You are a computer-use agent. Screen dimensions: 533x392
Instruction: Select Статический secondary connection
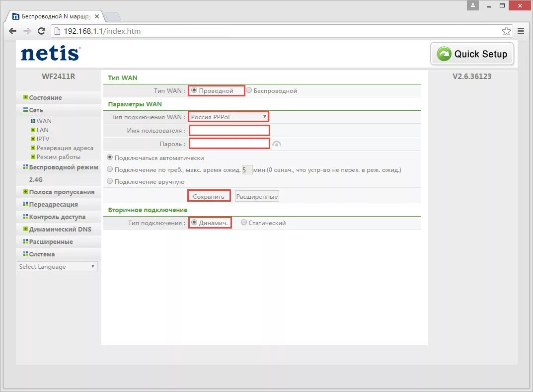tap(244, 223)
